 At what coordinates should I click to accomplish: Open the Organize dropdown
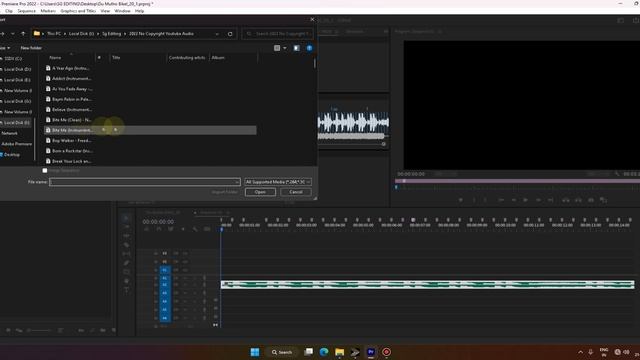click(x=5, y=48)
